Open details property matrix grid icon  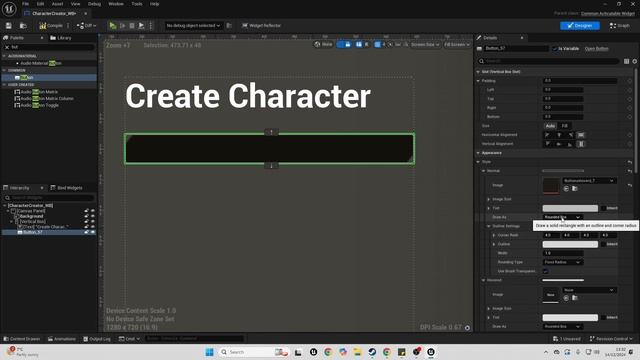(627, 61)
